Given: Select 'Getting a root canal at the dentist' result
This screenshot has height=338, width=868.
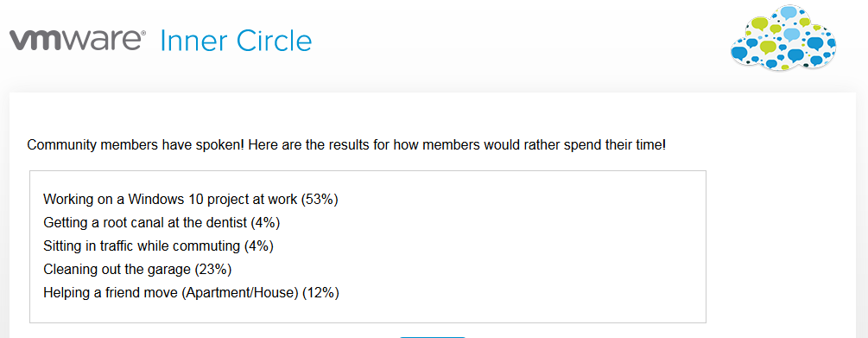Looking at the screenshot, I should (x=162, y=222).
